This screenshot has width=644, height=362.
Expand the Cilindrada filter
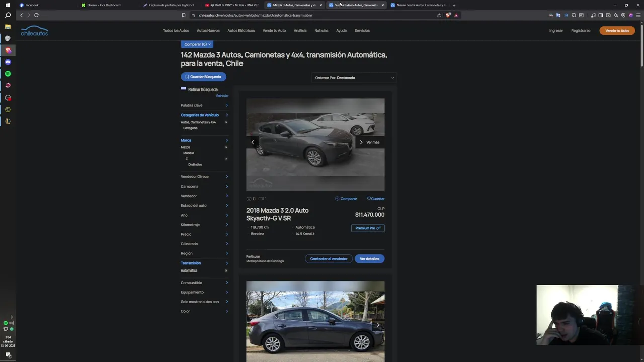pyautogui.click(x=205, y=244)
